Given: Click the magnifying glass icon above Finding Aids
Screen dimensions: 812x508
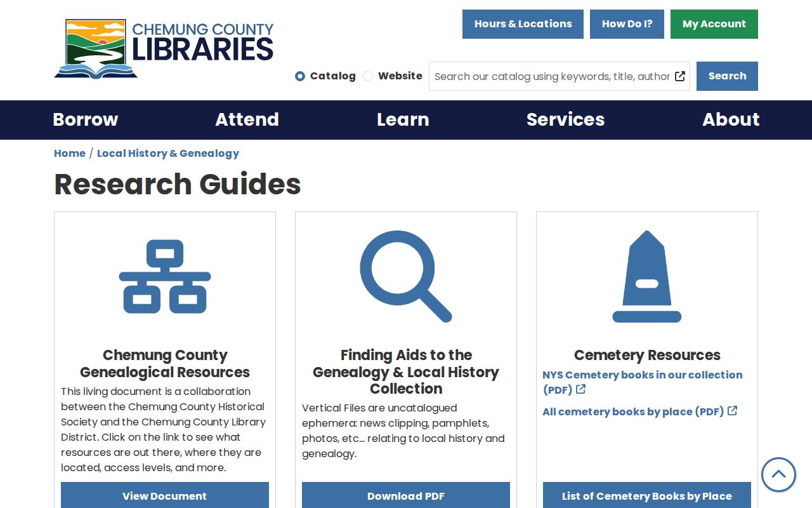Looking at the screenshot, I should [x=406, y=276].
